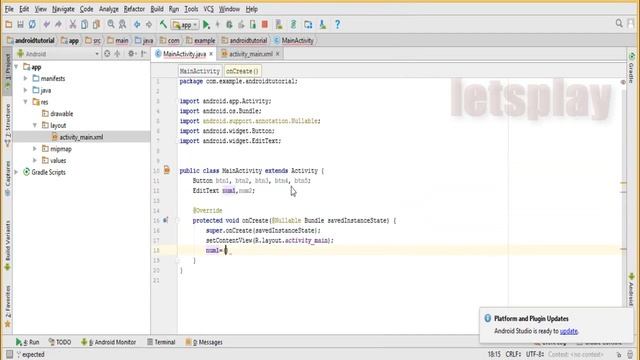This screenshot has width=640, height=360.
Task: Open the Terminal tool window
Action: click(x=161, y=342)
